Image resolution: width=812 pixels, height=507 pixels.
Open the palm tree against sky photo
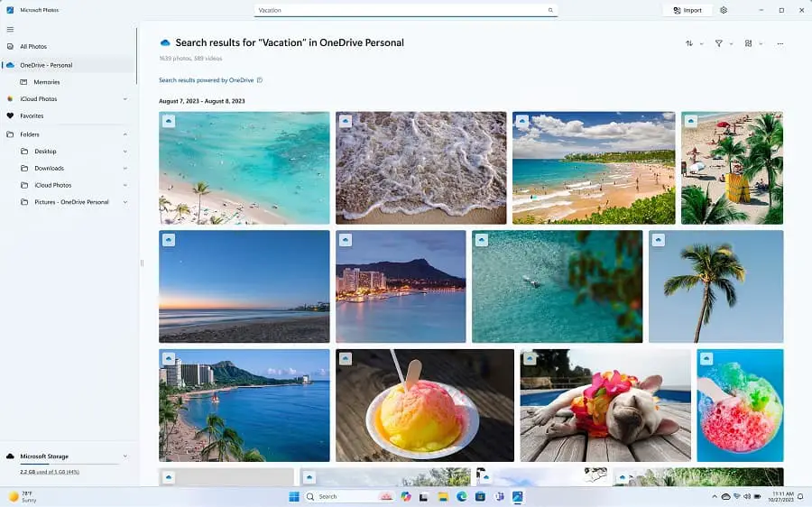coord(715,286)
